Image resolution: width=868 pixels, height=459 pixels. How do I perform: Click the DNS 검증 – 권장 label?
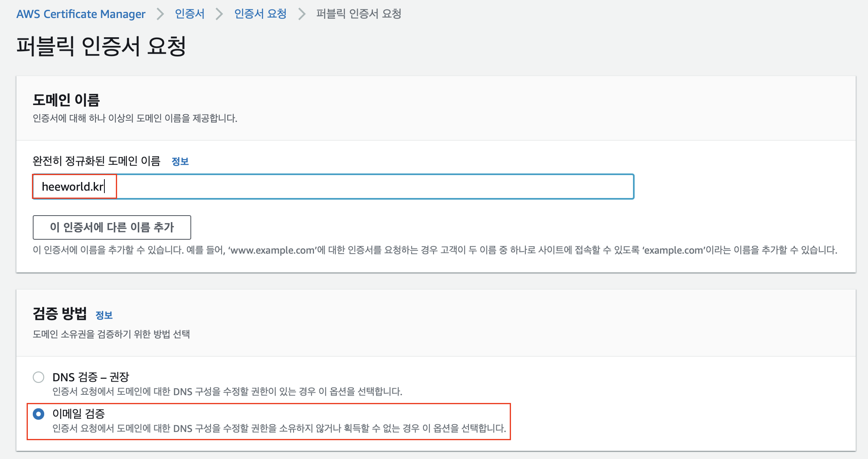pos(90,377)
